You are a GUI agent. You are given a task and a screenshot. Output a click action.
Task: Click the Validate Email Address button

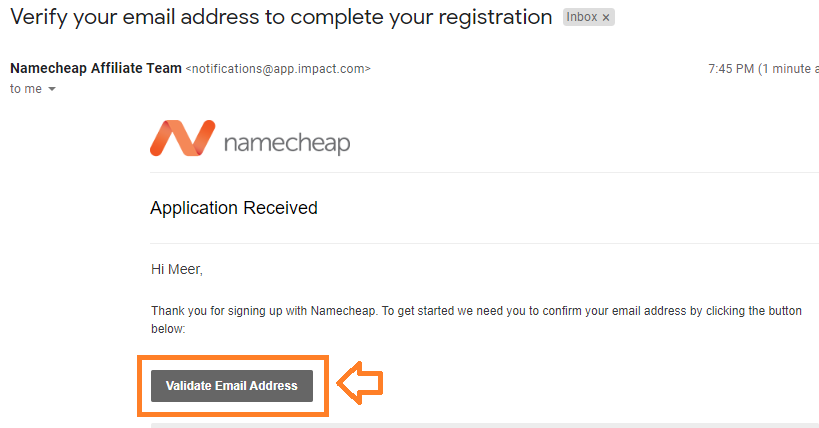(x=232, y=386)
